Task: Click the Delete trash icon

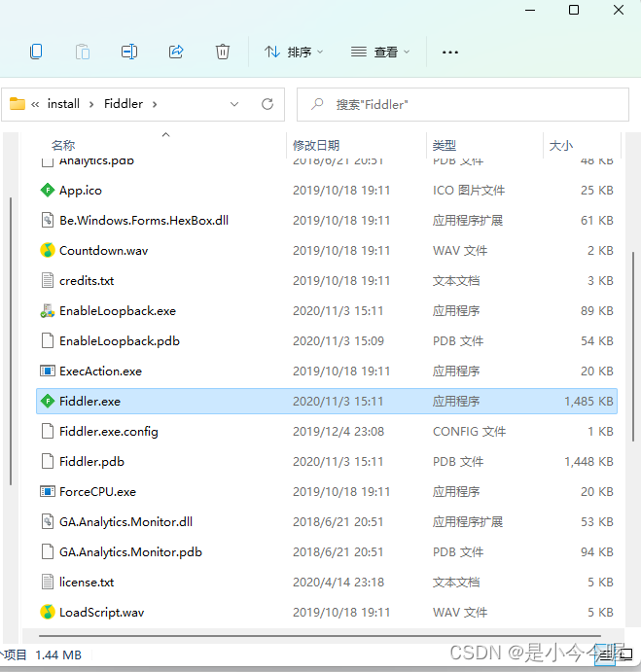Action: click(222, 52)
